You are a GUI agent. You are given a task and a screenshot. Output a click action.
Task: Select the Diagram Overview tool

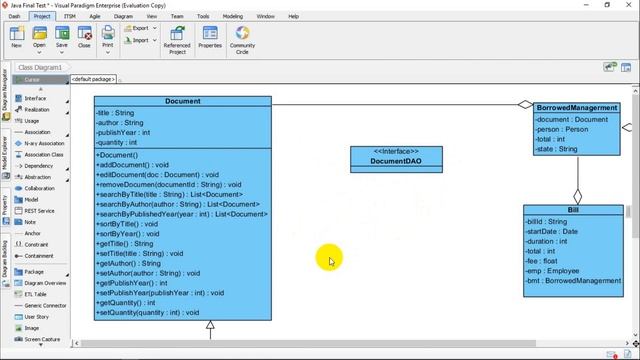pyautogui.click(x=45, y=283)
